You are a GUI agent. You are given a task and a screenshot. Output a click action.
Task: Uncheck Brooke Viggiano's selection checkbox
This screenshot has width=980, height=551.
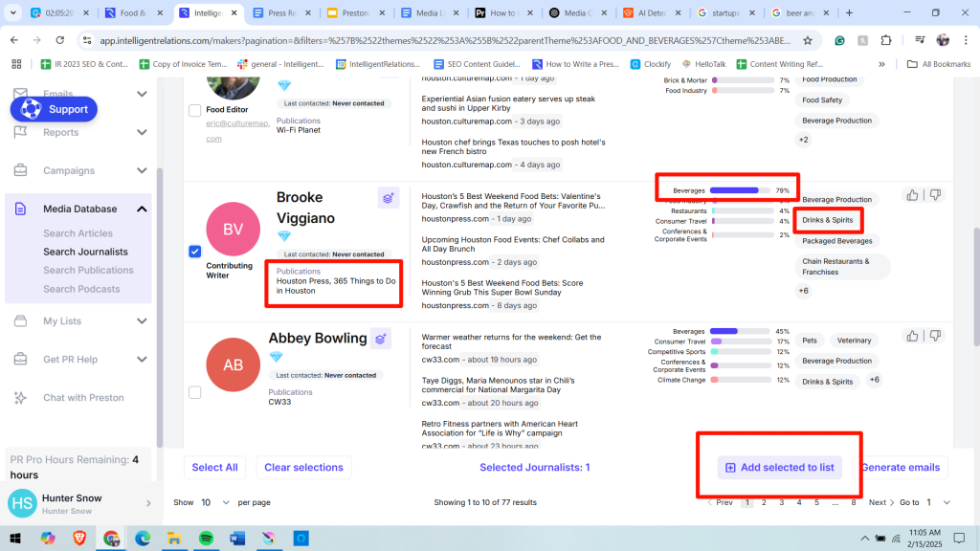point(195,252)
